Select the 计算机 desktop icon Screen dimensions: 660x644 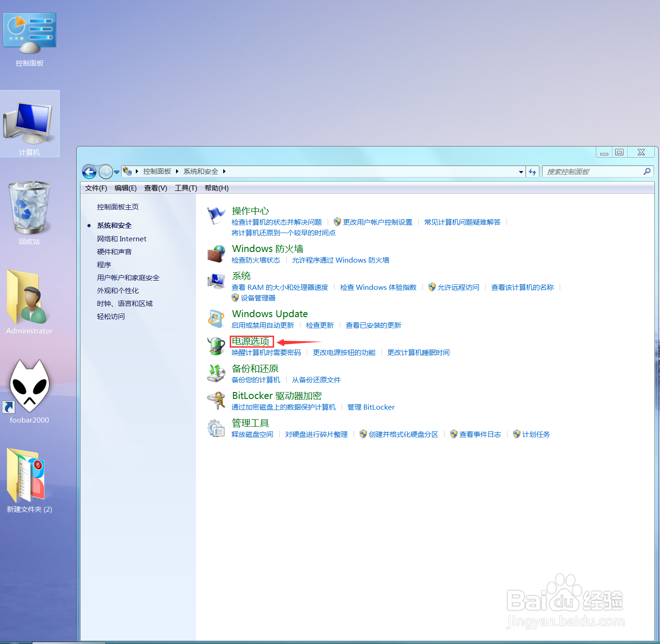30,124
